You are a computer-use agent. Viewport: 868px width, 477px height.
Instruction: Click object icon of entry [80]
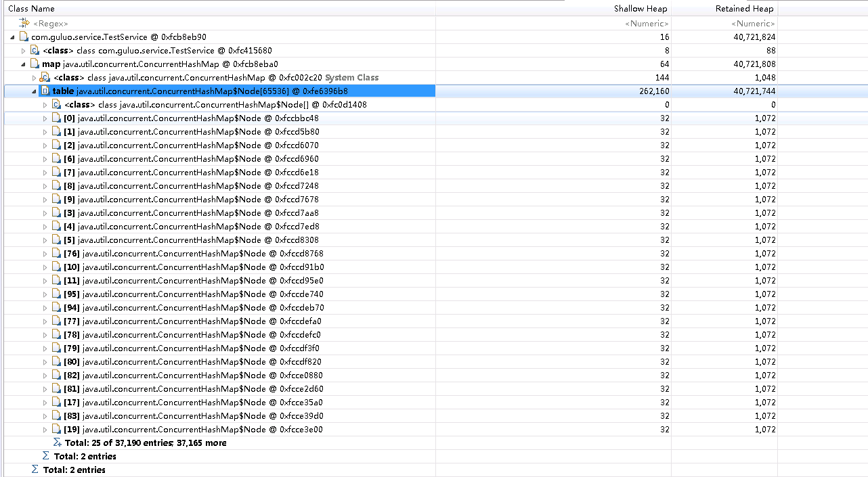(57, 362)
